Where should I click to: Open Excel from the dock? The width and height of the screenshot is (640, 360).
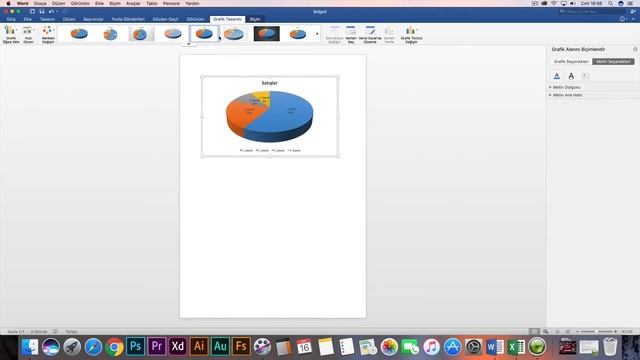click(x=516, y=347)
